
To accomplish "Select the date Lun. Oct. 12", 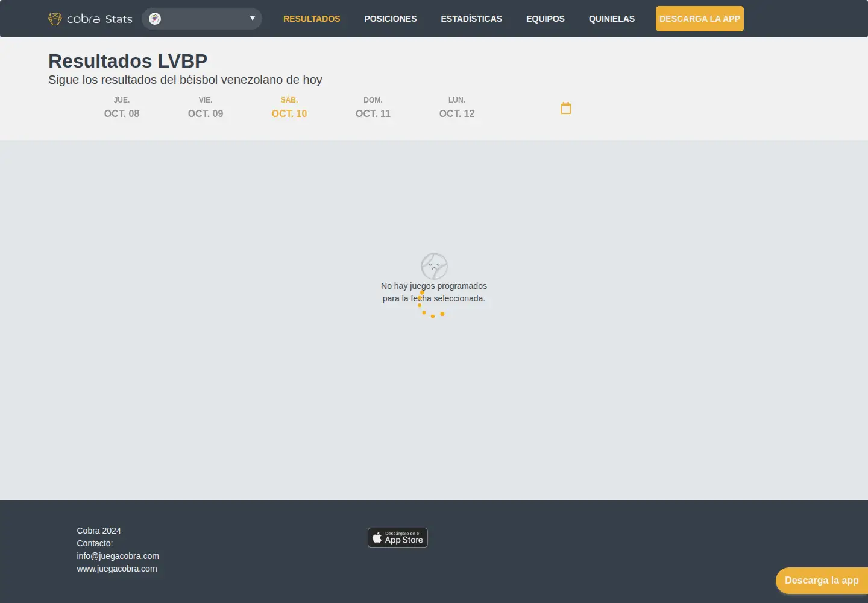I will (457, 107).
